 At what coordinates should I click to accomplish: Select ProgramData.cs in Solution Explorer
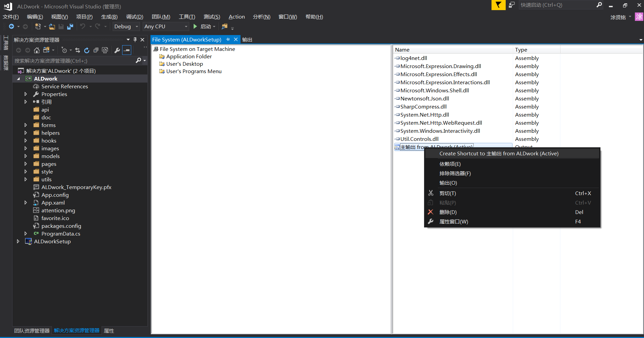pos(61,234)
